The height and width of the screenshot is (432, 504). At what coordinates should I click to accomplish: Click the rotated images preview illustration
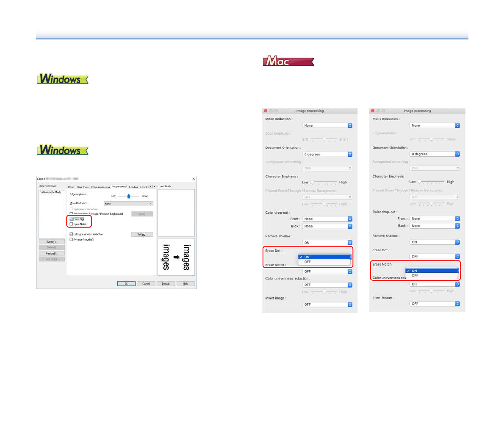pyautogui.click(x=176, y=257)
